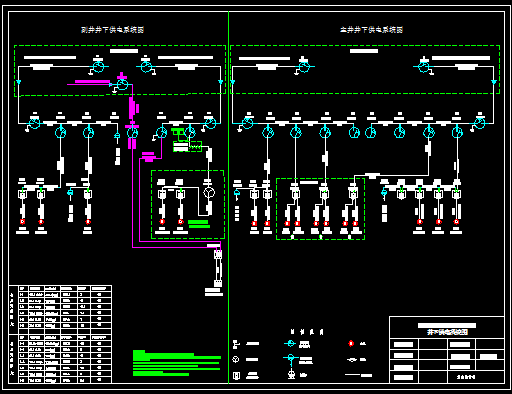Select the cyan circle switch legend symbol
This screenshot has height=394, width=512.
290,343
